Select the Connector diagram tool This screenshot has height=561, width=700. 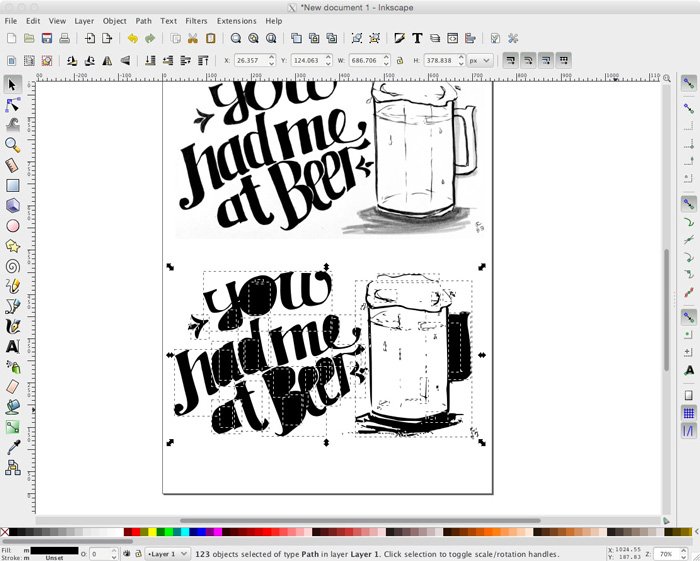[12, 467]
